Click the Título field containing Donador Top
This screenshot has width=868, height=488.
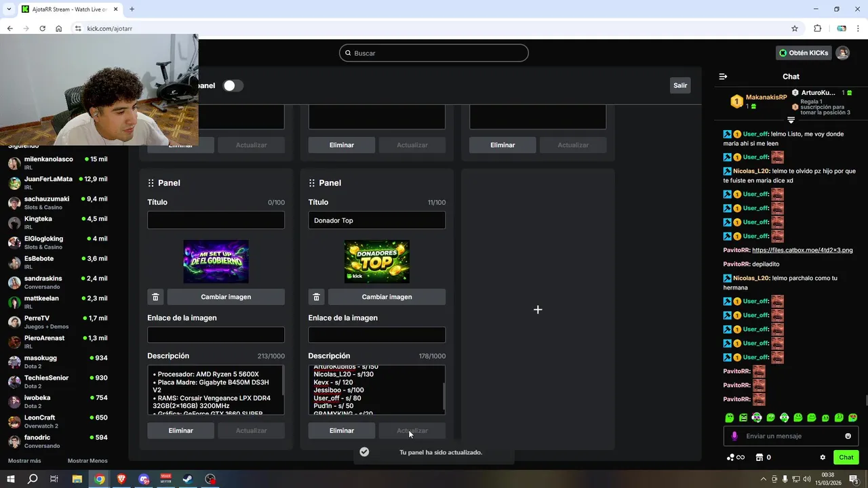(377, 220)
